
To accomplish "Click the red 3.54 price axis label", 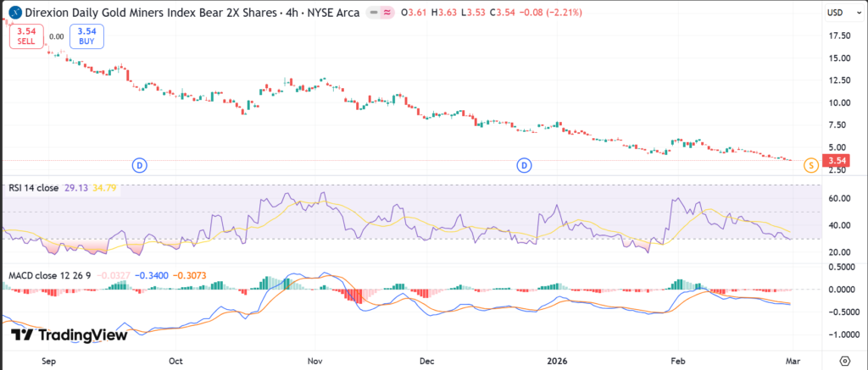I will click(837, 161).
